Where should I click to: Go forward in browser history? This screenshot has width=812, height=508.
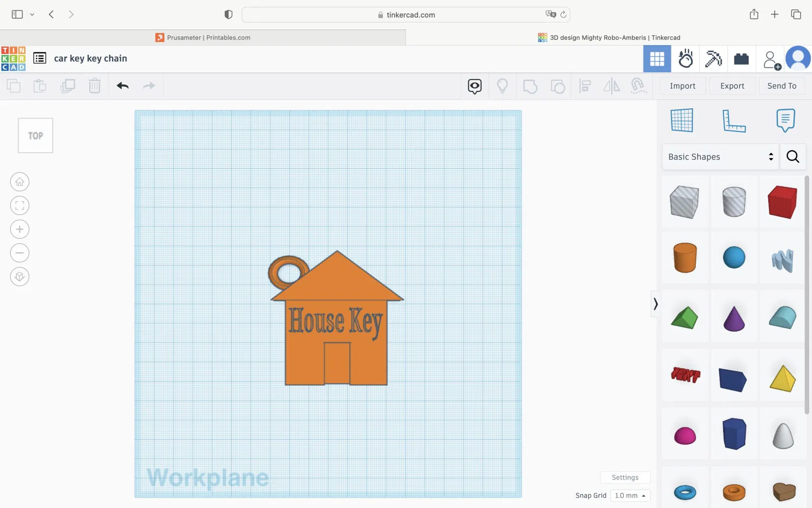click(71, 15)
